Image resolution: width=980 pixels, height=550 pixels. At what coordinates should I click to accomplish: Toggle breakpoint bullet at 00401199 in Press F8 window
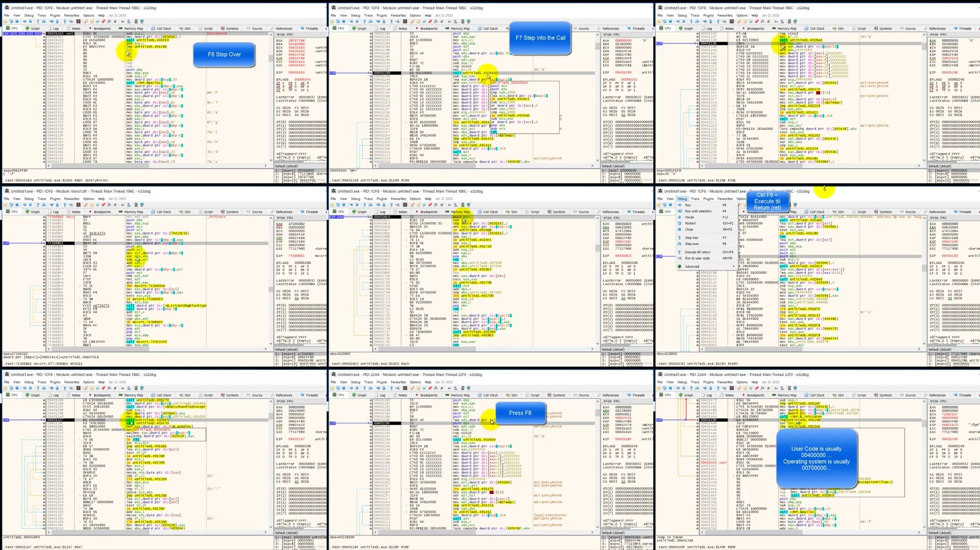tap(371, 440)
